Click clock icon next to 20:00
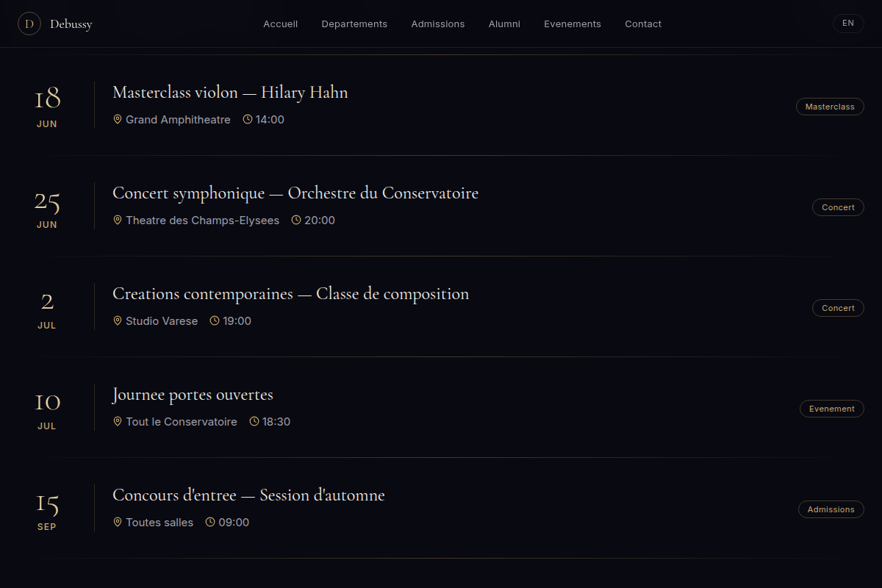 pos(296,220)
